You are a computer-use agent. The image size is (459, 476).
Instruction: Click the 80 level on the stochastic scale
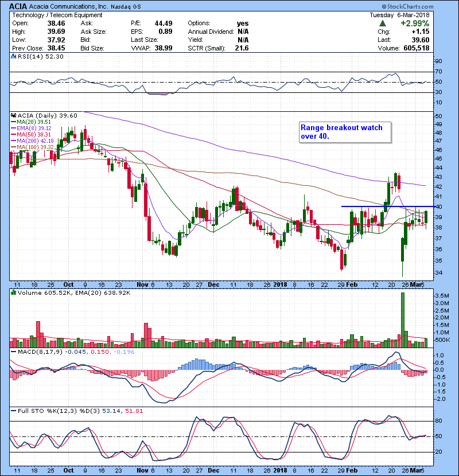[x=439, y=421]
